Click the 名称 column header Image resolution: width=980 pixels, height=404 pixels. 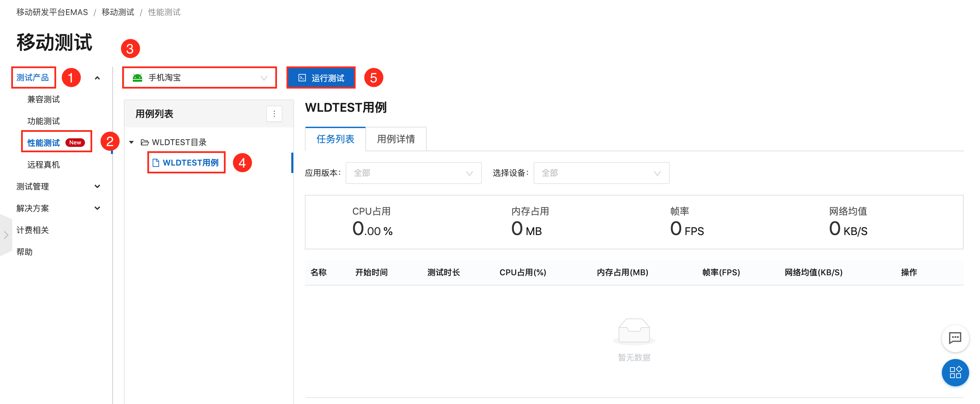click(318, 272)
